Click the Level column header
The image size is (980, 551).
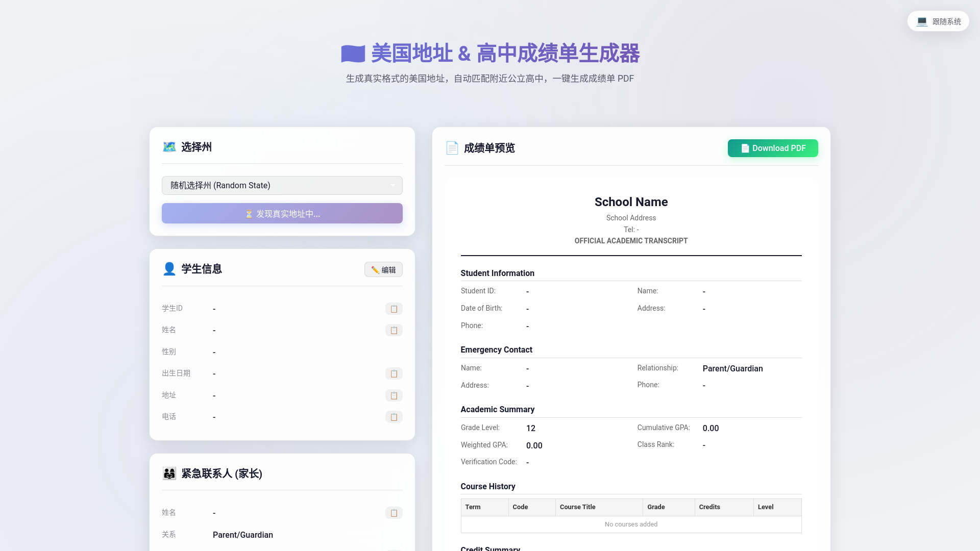tap(777, 507)
